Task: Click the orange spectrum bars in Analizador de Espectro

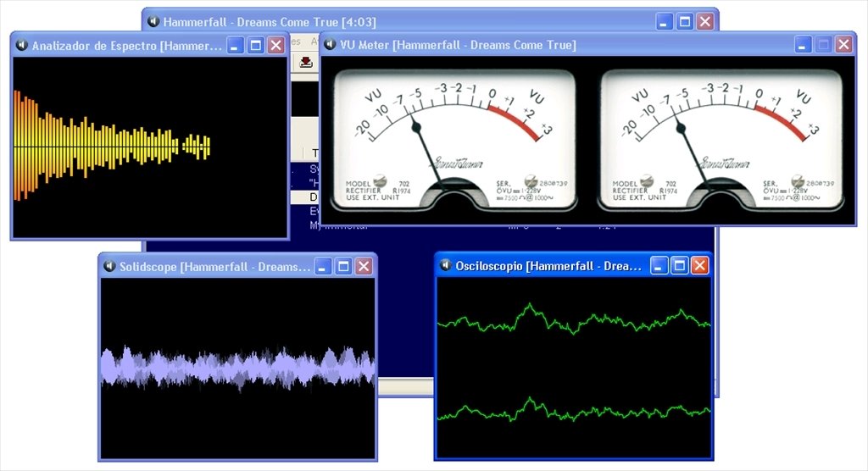Action: click(x=111, y=146)
